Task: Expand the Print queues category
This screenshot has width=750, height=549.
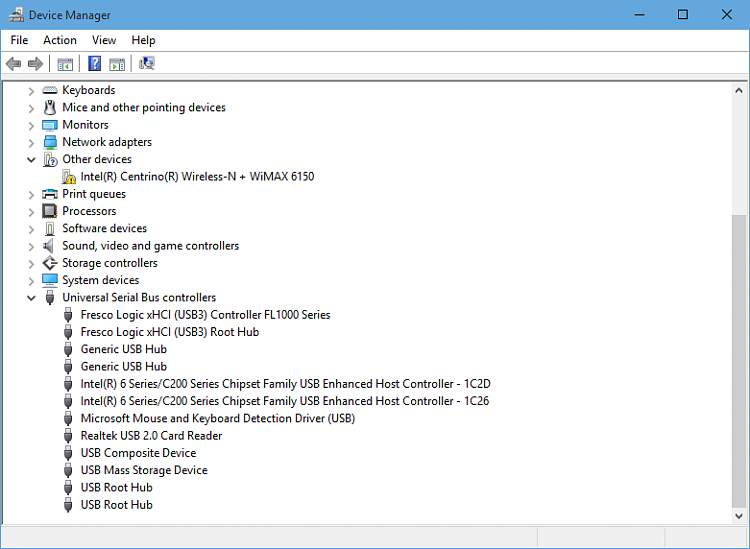Action: (x=31, y=195)
